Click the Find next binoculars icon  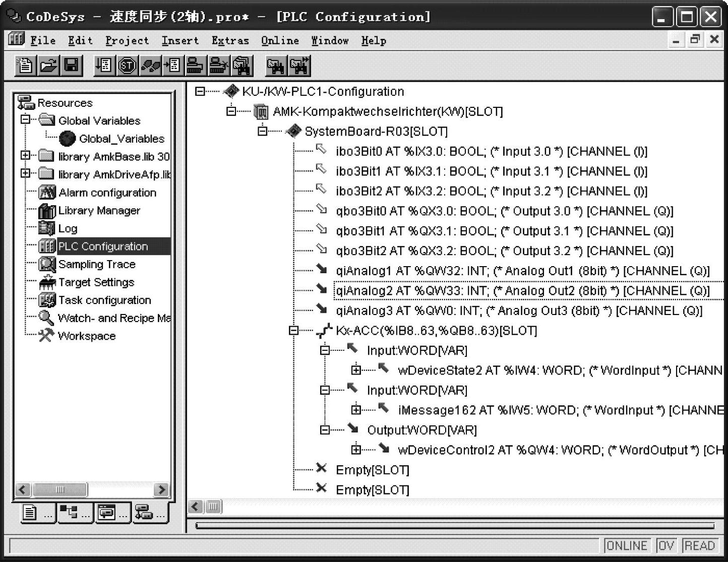click(299, 66)
